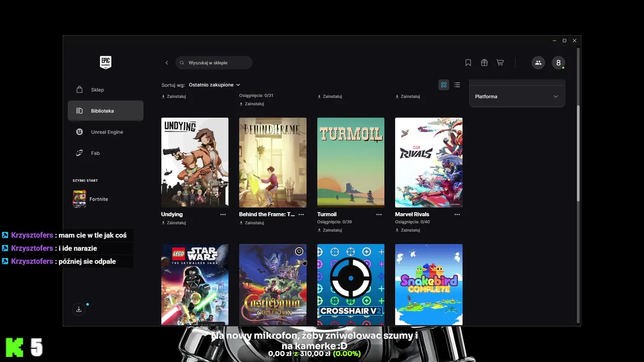
Task: Open the Fab section
Action: pyautogui.click(x=106, y=153)
